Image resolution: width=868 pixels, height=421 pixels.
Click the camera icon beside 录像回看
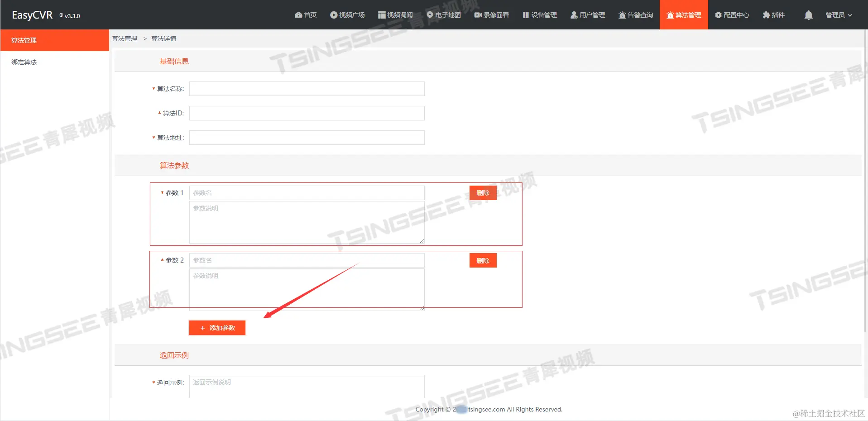pyautogui.click(x=478, y=15)
